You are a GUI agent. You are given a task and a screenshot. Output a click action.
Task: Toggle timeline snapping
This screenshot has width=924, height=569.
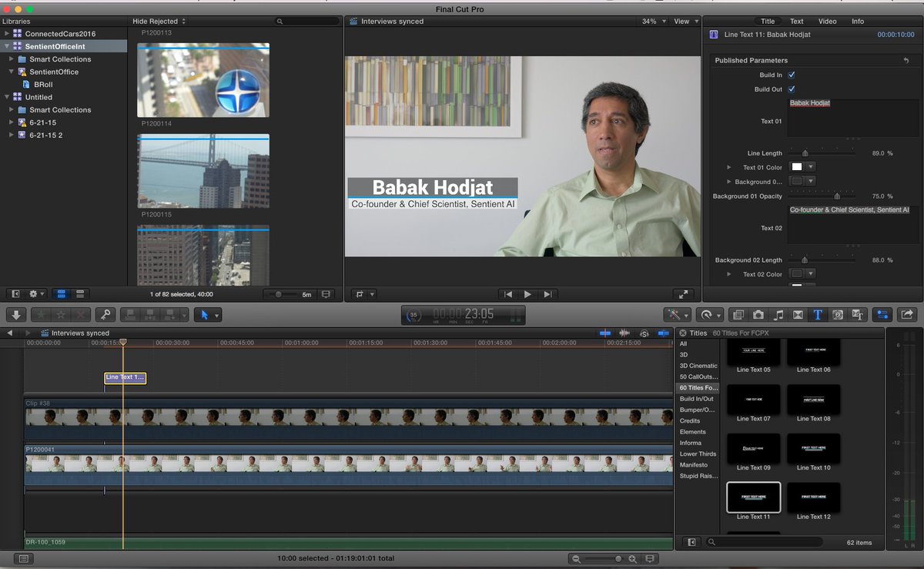pos(663,333)
